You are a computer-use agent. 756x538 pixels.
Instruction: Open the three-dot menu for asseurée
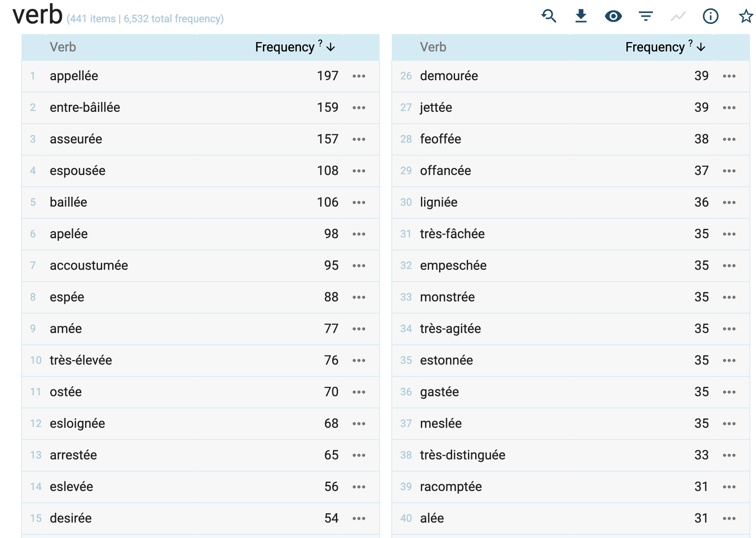click(x=359, y=139)
